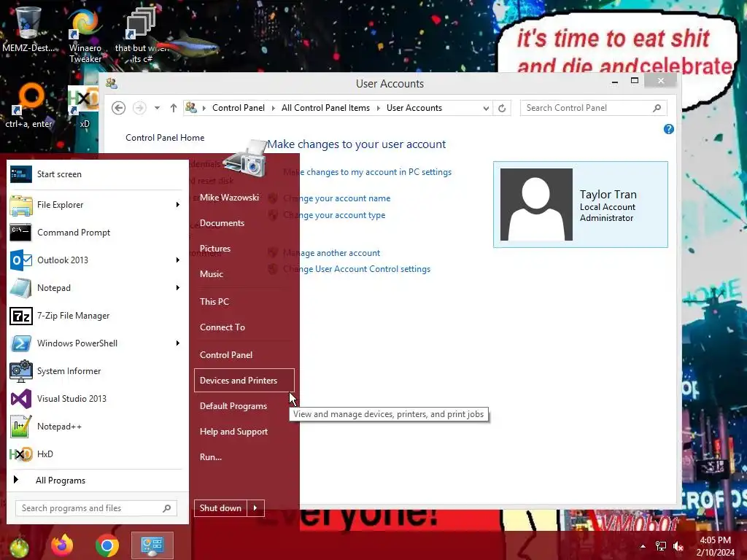Open Pictures from start menu
747x560 pixels.
(215, 249)
